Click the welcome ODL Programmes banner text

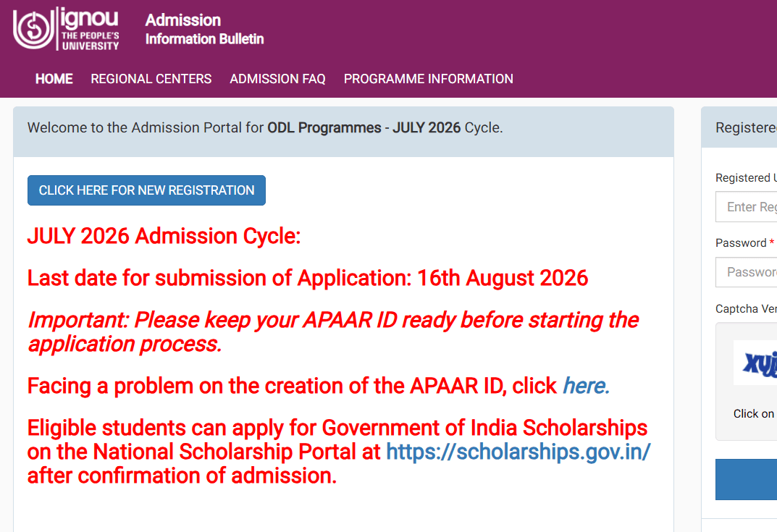point(265,127)
